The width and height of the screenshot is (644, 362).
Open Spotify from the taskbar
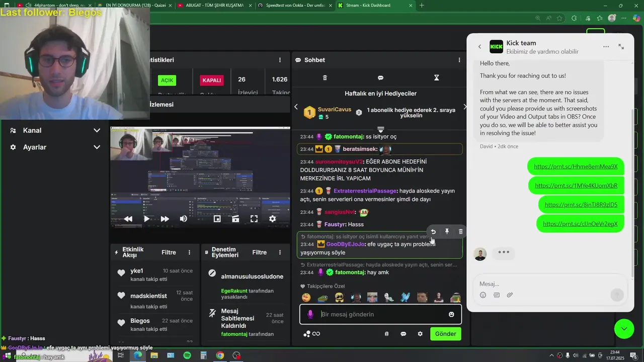coord(187,355)
